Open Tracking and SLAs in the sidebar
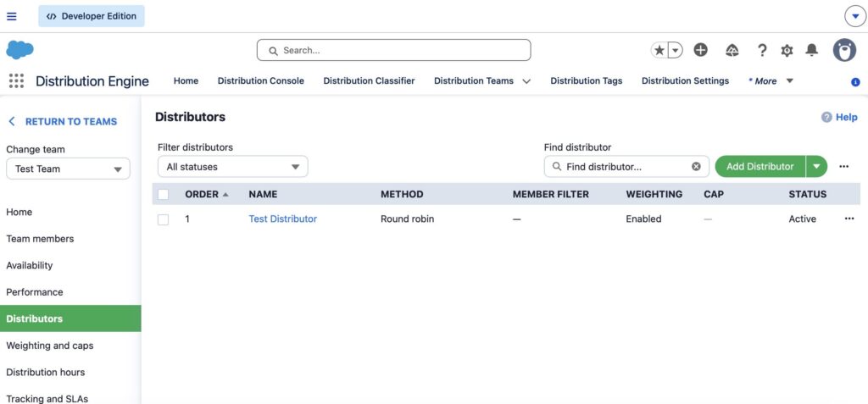 point(47,398)
